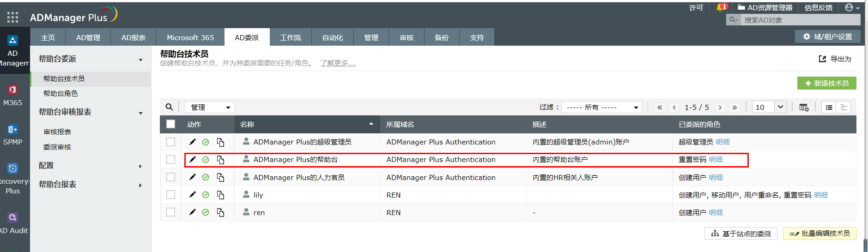
Task: Expand the 帮助台报表 sidebar section
Action: click(x=140, y=185)
